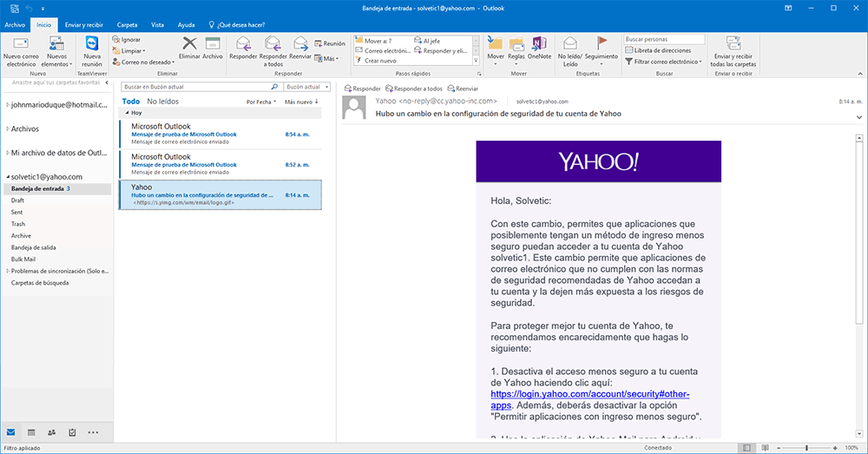The image size is (868, 454).
Task: Expand johnmarioduque@hotmail account
Action: (x=8, y=105)
